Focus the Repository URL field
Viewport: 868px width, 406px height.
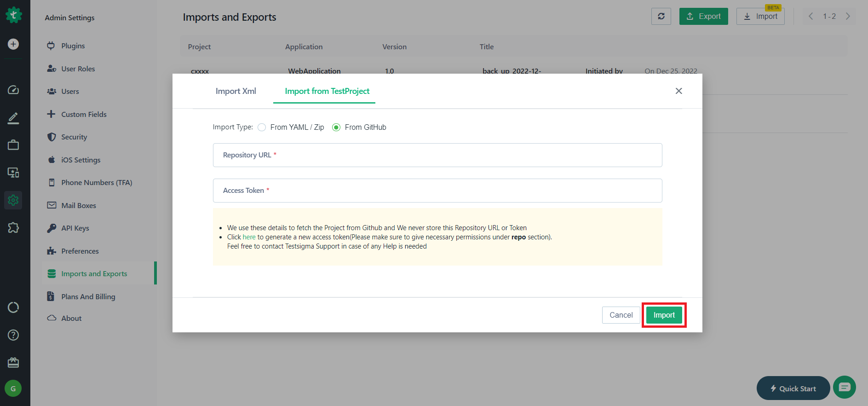point(437,155)
